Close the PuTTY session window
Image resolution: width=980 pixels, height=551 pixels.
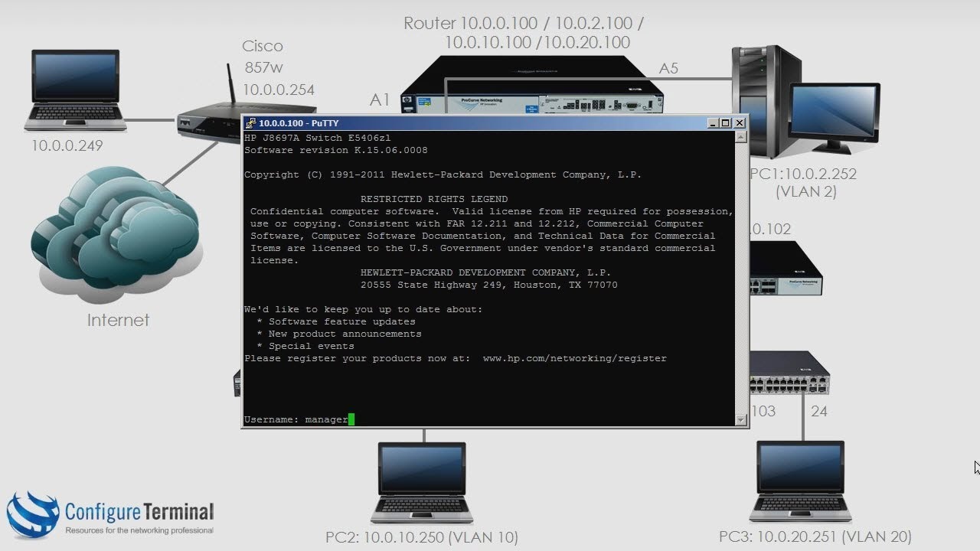point(739,122)
